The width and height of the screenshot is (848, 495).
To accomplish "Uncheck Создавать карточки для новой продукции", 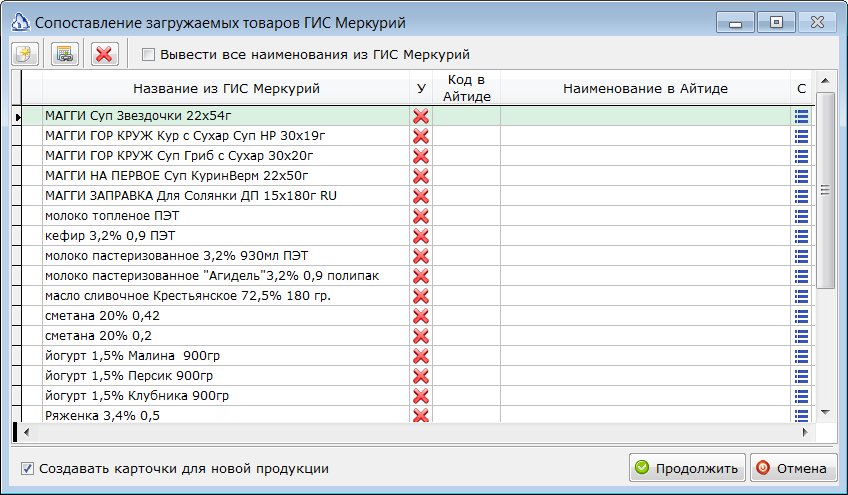I will pos(27,468).
